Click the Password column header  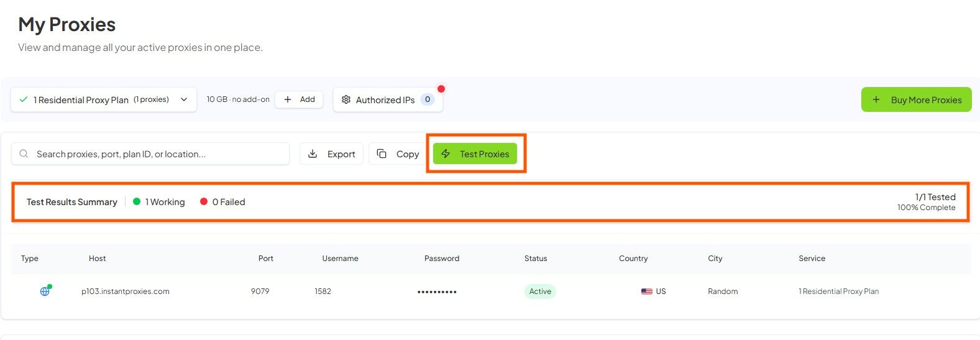(x=442, y=258)
